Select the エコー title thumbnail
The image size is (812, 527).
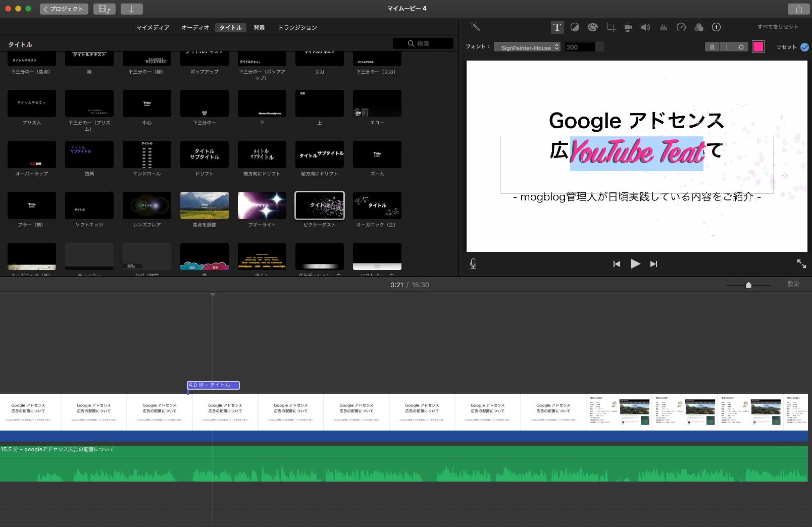377,103
